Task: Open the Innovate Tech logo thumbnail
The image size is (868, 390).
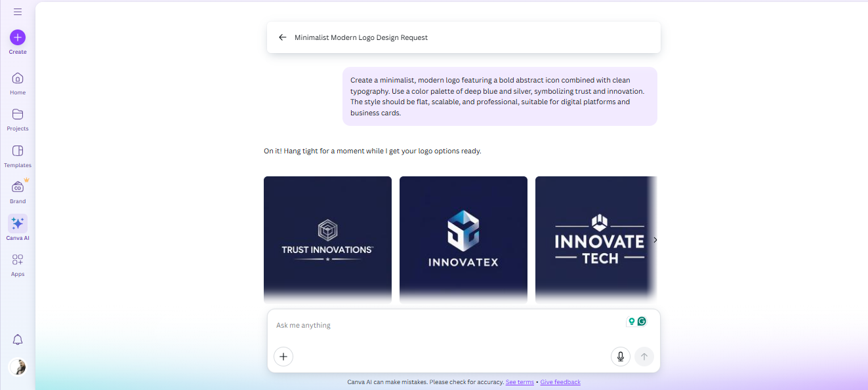Action: tap(596, 240)
